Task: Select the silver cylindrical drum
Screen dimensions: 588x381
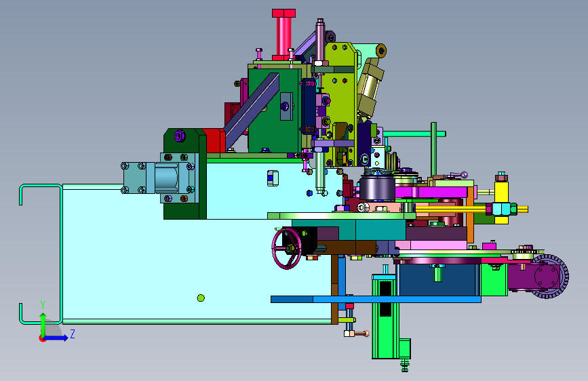Action: (x=377, y=188)
